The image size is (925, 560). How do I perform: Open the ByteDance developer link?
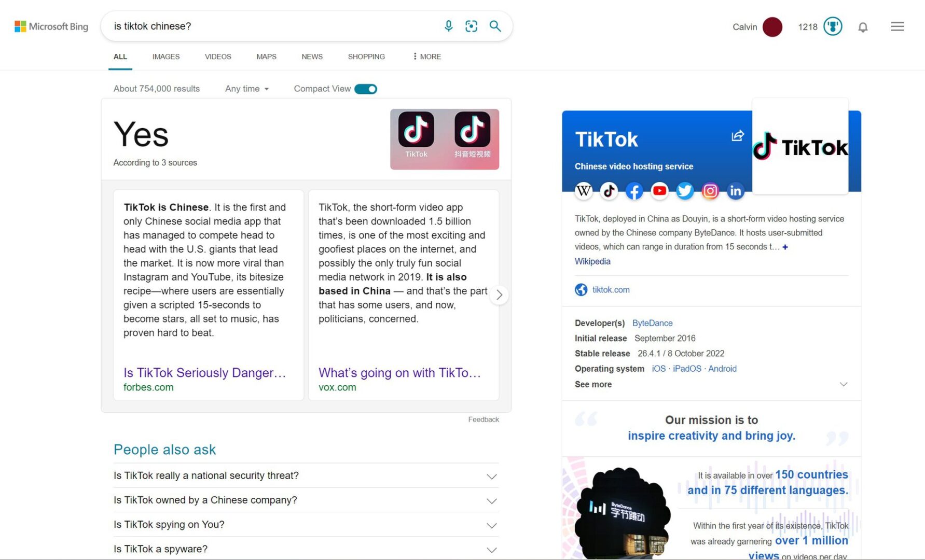coord(652,323)
